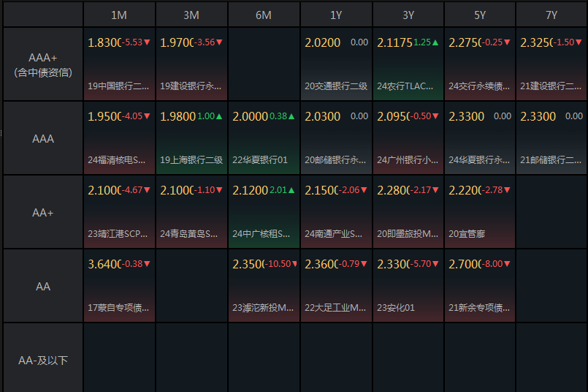
Task: Open the 20交通银行二级 bond name
Action: [336, 86]
